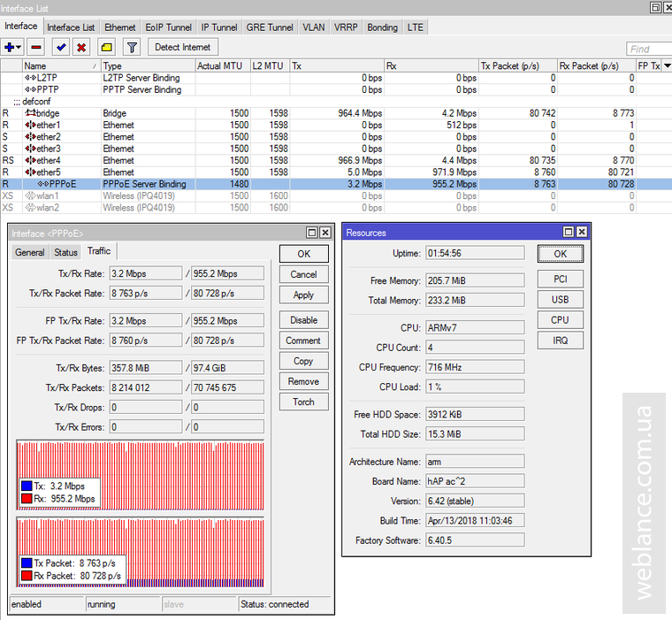Click the red minus Remove button

pos(36,47)
